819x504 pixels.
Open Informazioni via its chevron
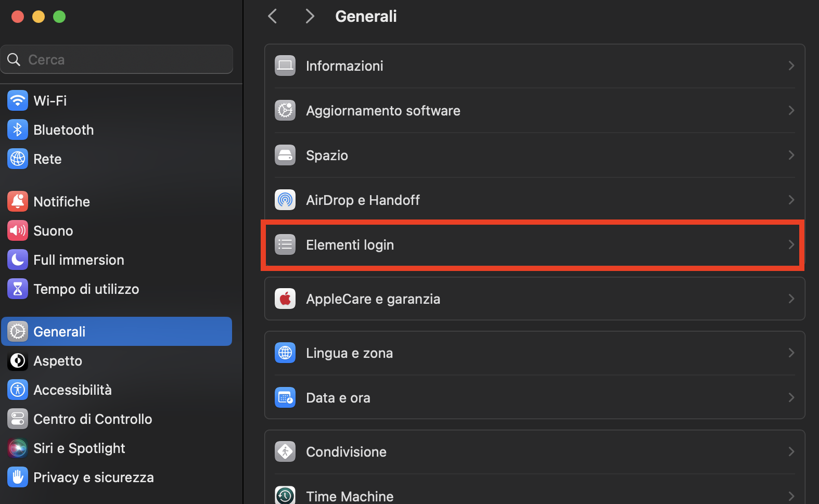pyautogui.click(x=791, y=66)
